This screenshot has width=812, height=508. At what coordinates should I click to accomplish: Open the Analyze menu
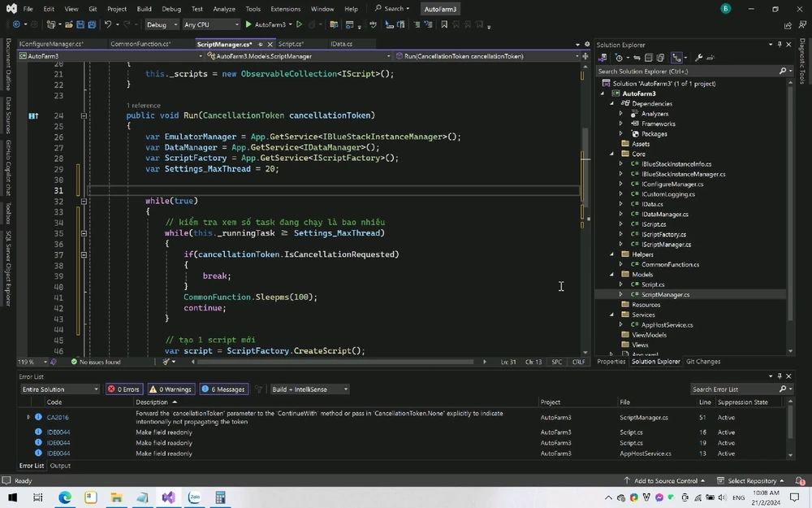(224, 9)
